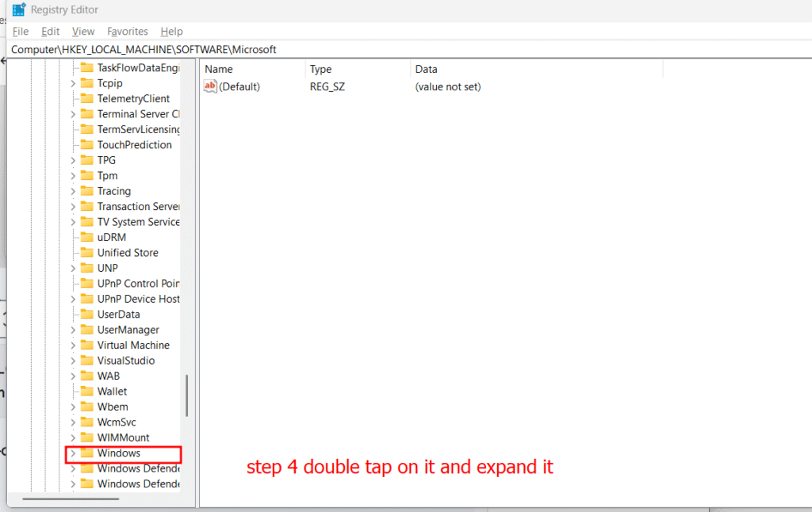
Task: Expand the Tracing key
Action: 73,191
